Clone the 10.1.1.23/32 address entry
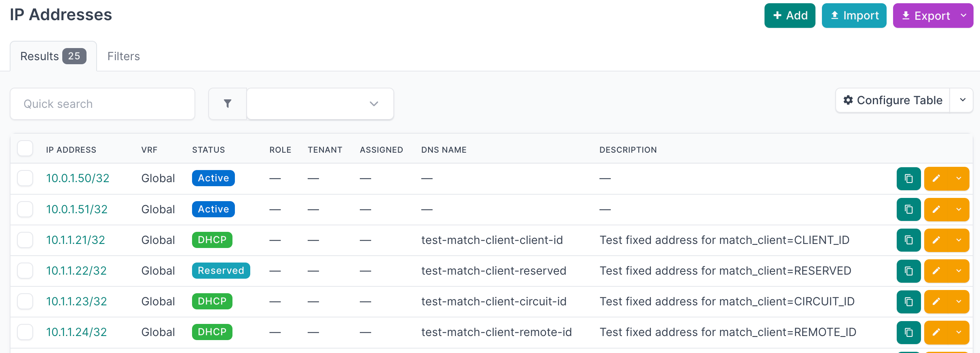The image size is (980, 353). click(x=908, y=301)
